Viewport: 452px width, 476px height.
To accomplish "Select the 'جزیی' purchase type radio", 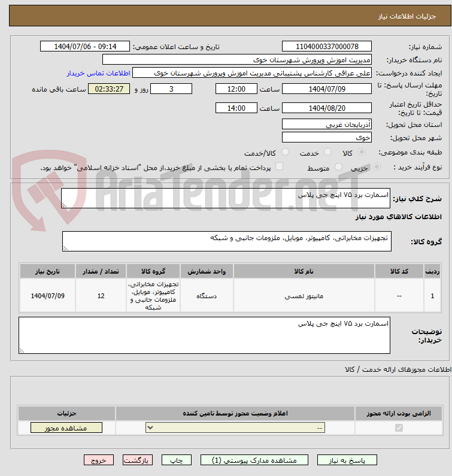I will (377, 167).
